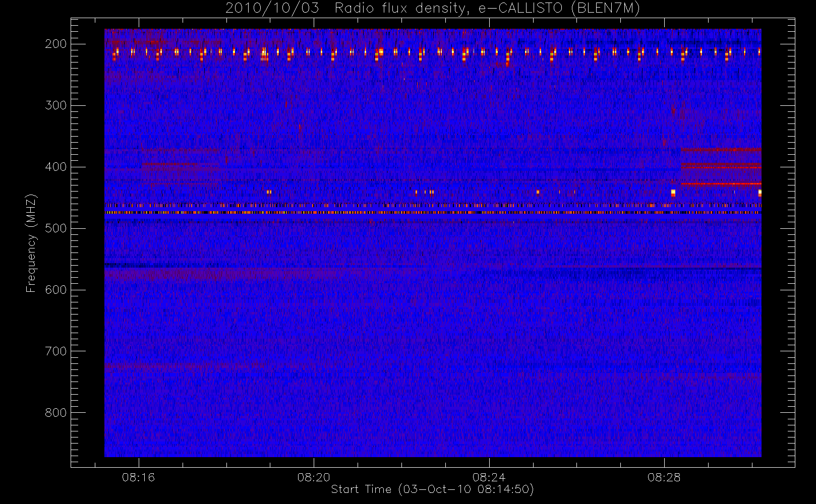Click the 200 frequency tick label
Image resolution: width=816 pixels, height=504 pixels.
tap(56, 44)
